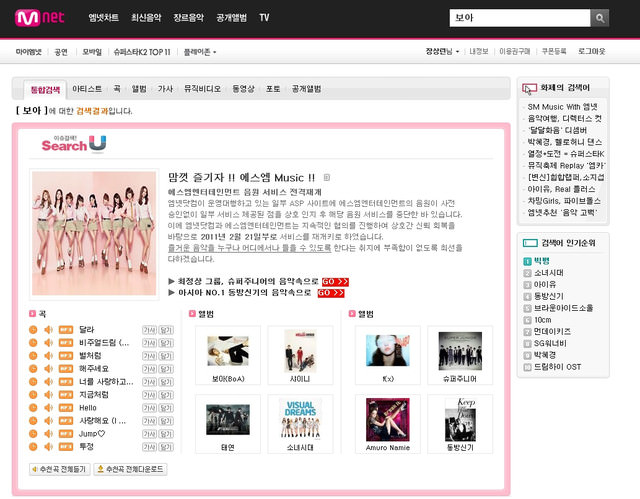Open TV in top menu
Viewport: 640px width, 499px height.
264,18
